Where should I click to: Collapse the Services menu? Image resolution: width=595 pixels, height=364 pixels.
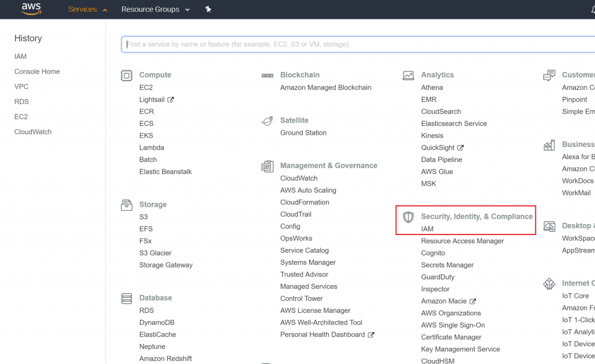88,9
